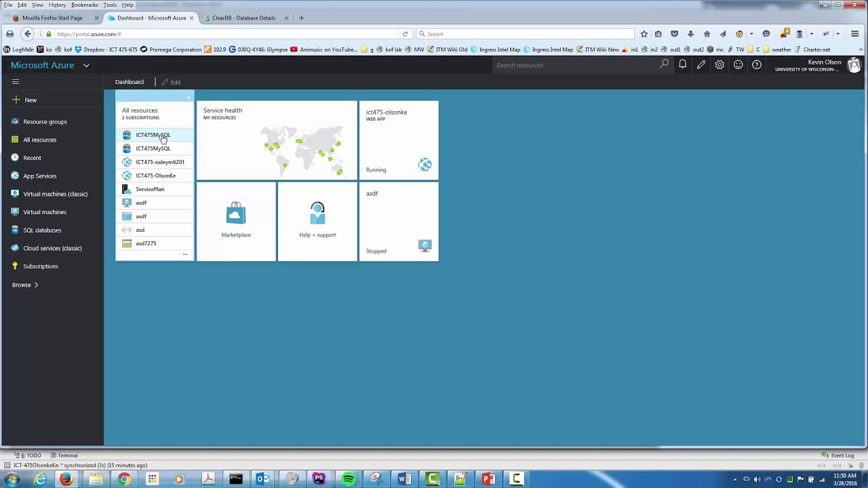This screenshot has height=488, width=868.
Task: Open Cloud services (classic) in sidebar
Action: tap(52, 248)
